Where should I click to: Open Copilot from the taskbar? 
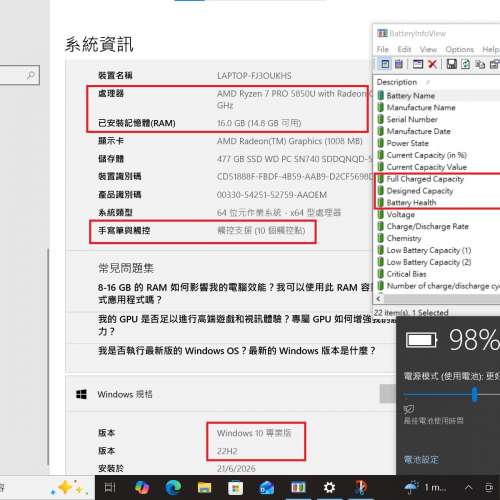coord(142,488)
